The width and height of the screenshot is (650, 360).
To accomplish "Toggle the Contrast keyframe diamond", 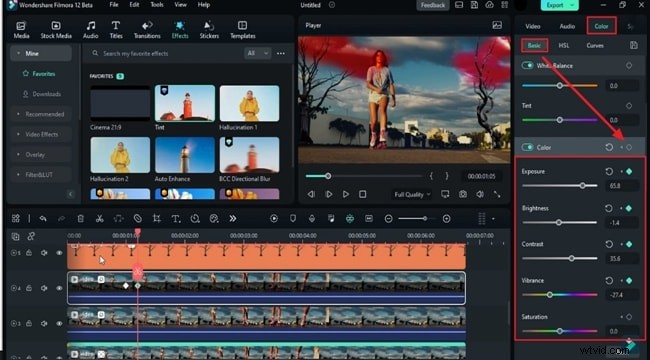I will point(629,244).
